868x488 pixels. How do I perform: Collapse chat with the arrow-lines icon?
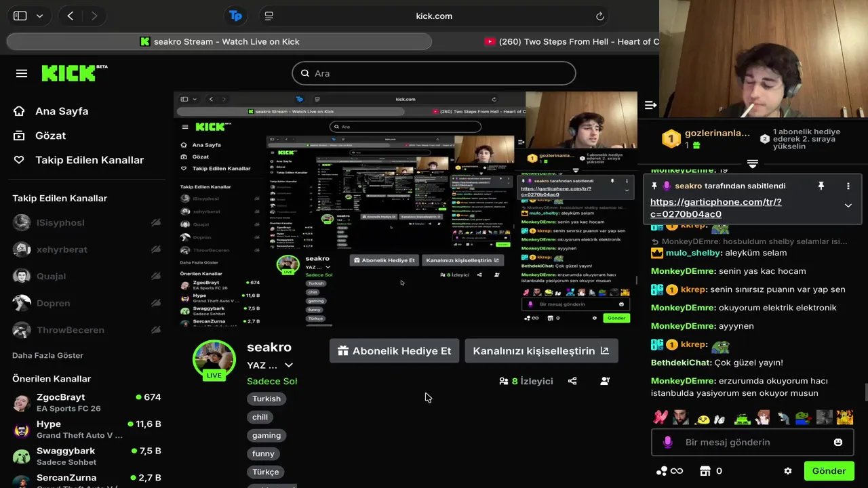[651, 105]
